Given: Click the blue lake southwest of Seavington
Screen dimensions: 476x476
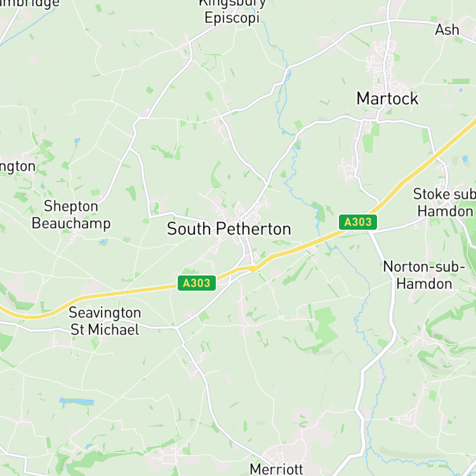Looking at the screenshot, I should (77, 402).
